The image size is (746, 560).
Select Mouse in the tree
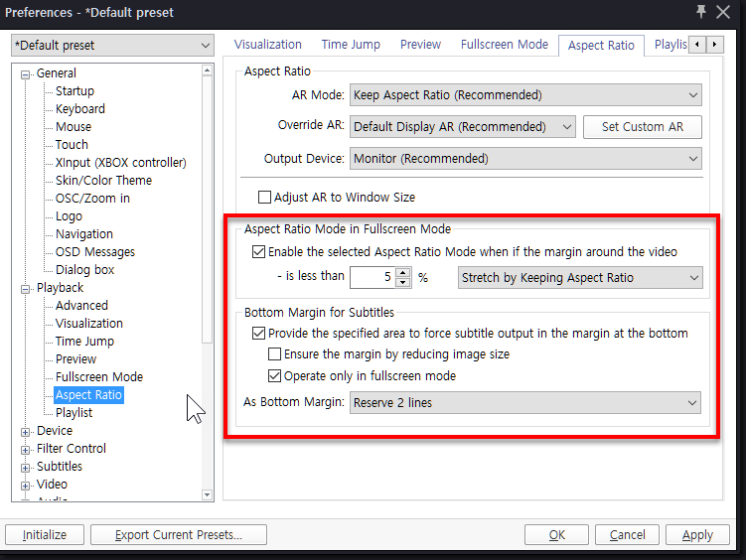74,127
